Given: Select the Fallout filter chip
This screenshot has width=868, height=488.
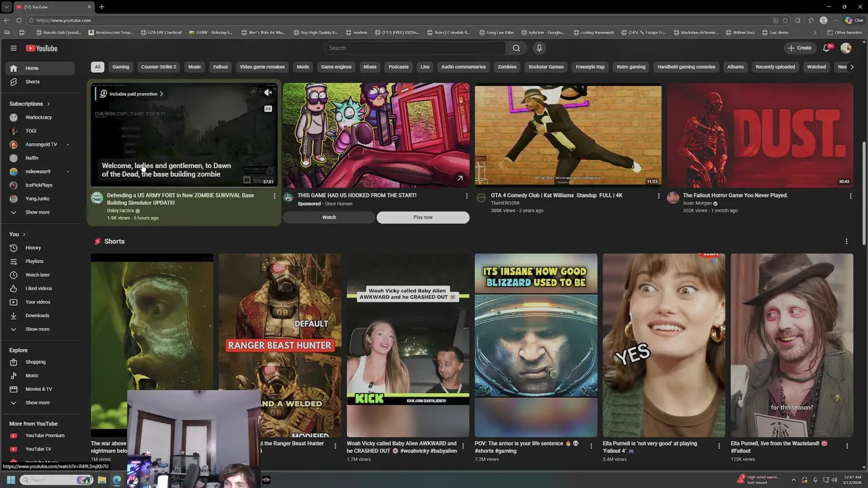Looking at the screenshot, I should (x=220, y=67).
